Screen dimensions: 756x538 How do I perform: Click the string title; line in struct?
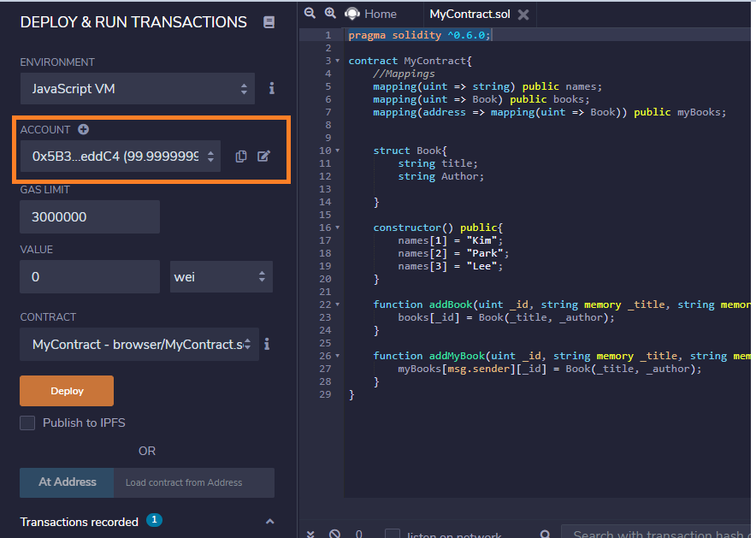(438, 163)
